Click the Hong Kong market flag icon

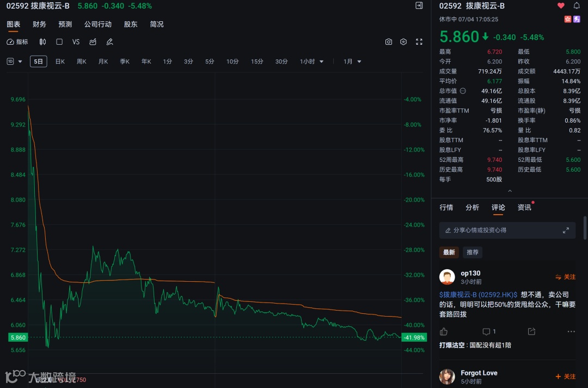(x=568, y=19)
